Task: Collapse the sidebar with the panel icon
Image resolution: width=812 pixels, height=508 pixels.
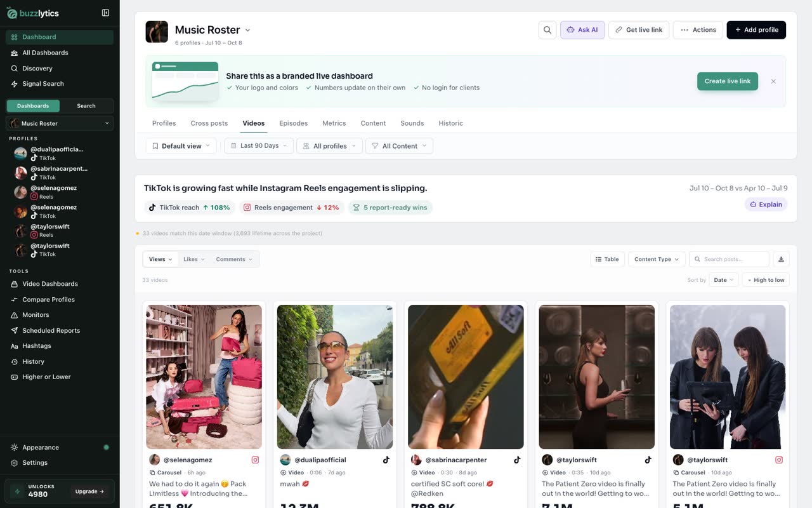Action: (105, 13)
